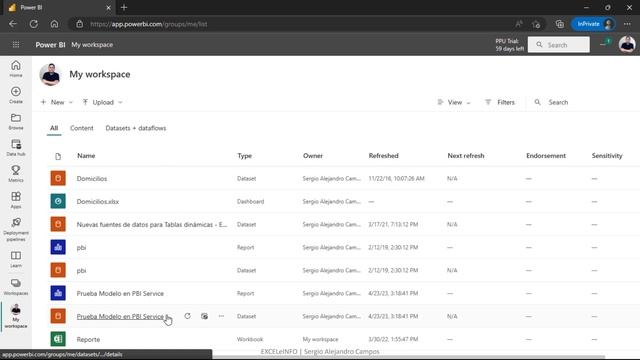The image size is (640, 360).
Task: Click the Endorsement column header
Action: click(546, 156)
